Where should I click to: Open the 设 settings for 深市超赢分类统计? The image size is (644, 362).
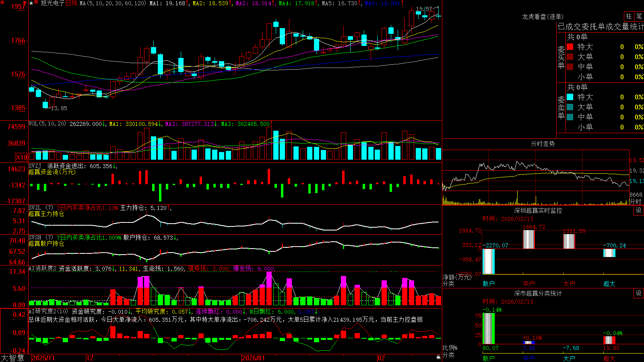click(639, 293)
